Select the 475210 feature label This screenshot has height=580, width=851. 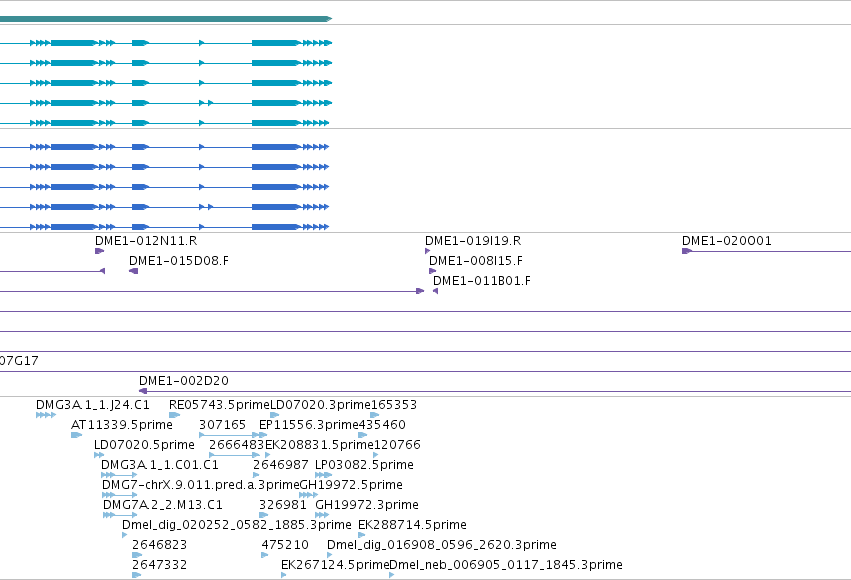[x=285, y=545]
